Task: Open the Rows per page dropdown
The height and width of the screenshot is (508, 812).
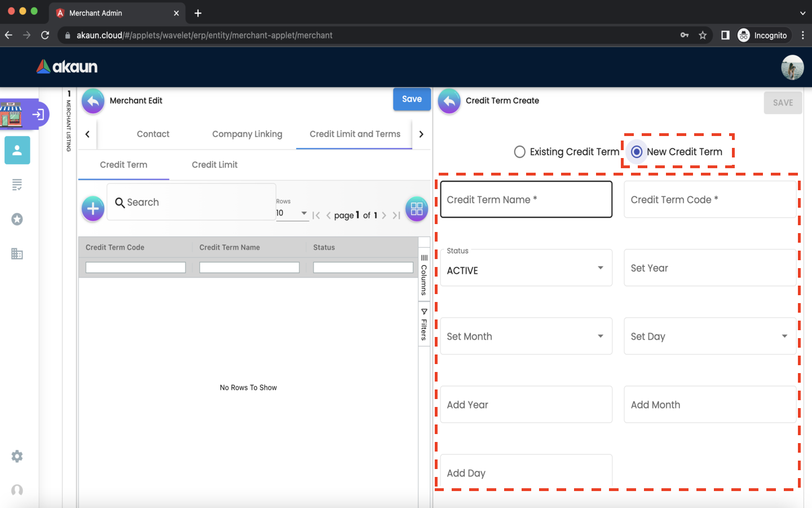Action: tap(292, 213)
